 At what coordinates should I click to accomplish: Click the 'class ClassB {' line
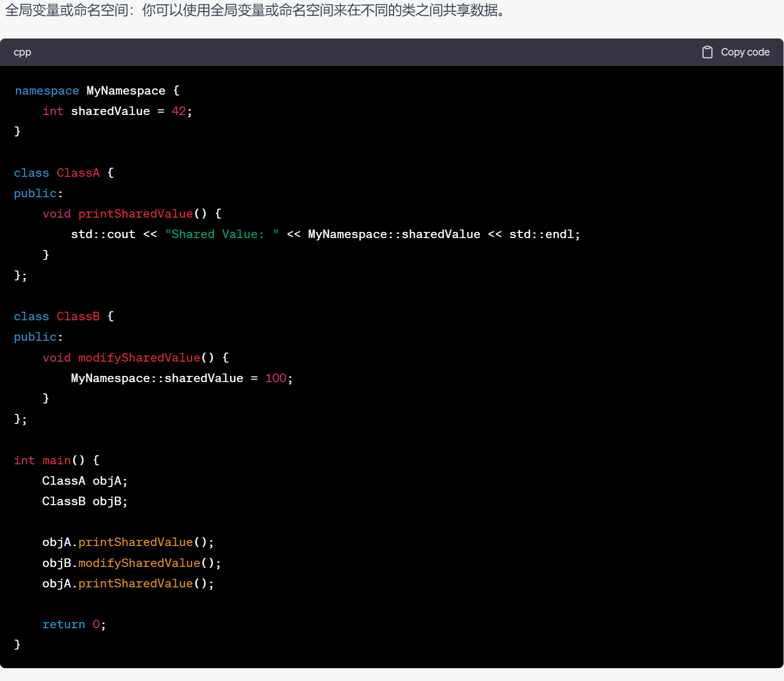click(64, 317)
